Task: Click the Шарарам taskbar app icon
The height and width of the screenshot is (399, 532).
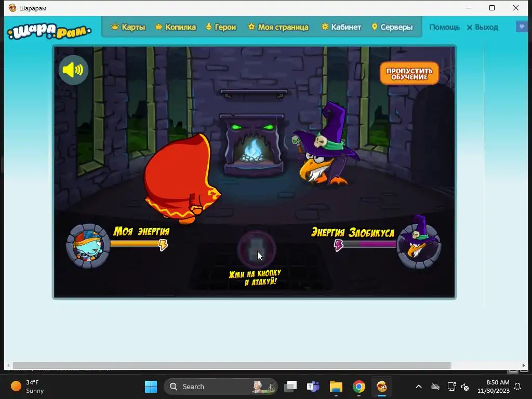Action: point(382,387)
